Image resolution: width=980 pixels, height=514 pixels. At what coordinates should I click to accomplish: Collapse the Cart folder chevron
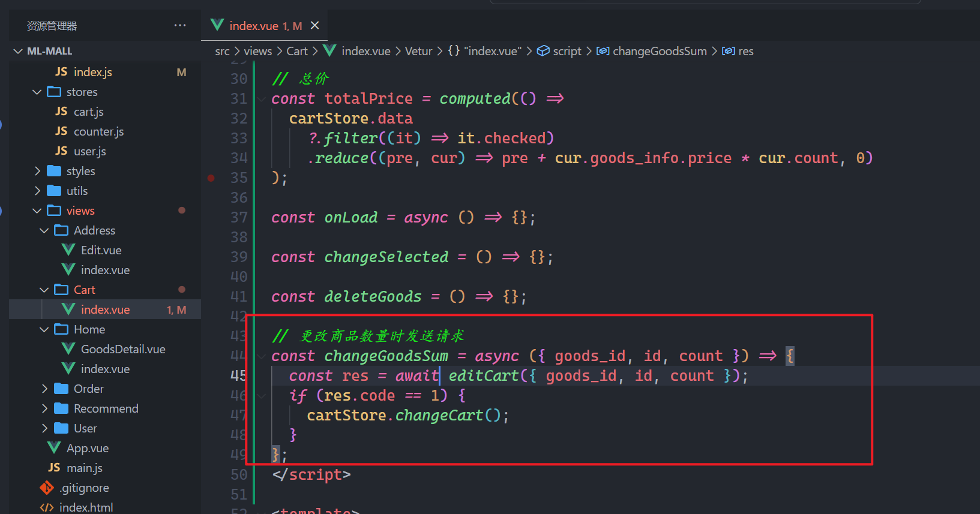pos(44,290)
